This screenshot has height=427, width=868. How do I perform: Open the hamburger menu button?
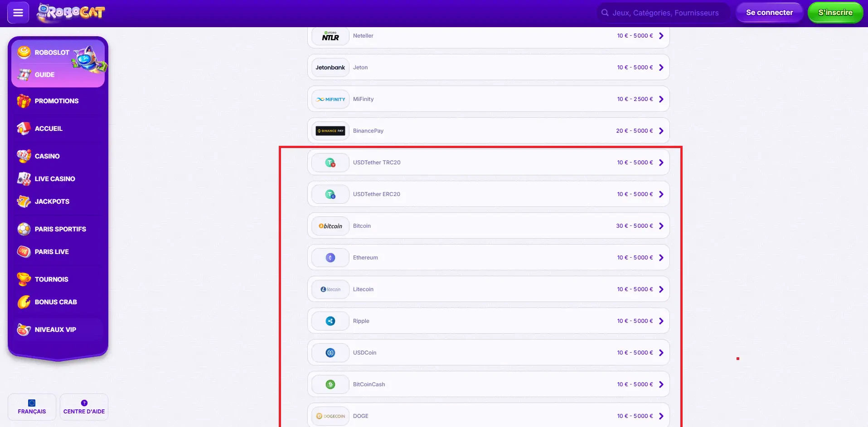coord(18,13)
